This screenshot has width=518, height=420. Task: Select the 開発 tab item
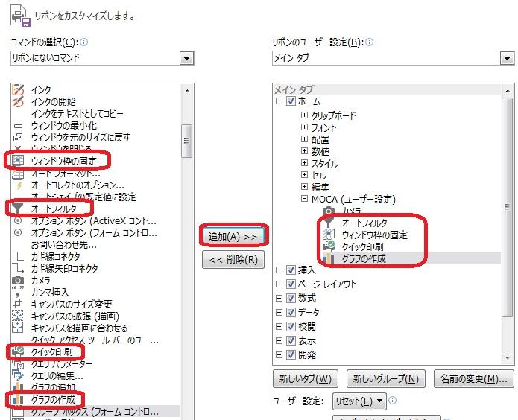(x=307, y=355)
